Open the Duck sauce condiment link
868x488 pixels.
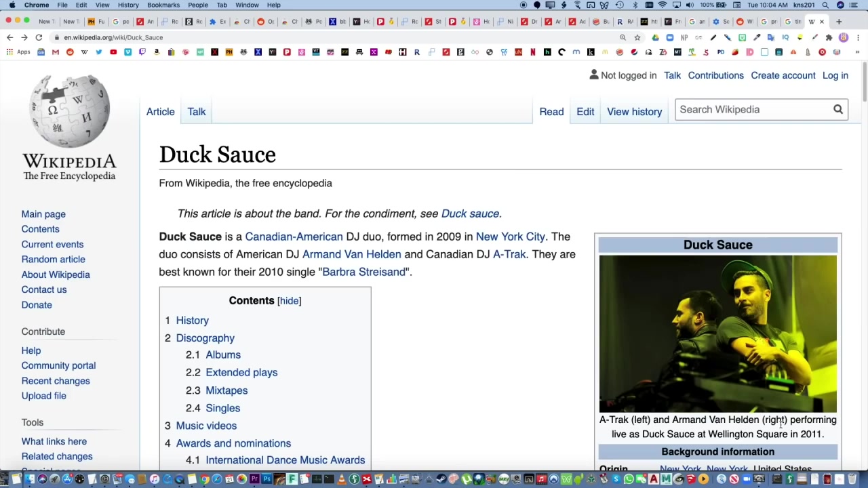[x=470, y=213]
